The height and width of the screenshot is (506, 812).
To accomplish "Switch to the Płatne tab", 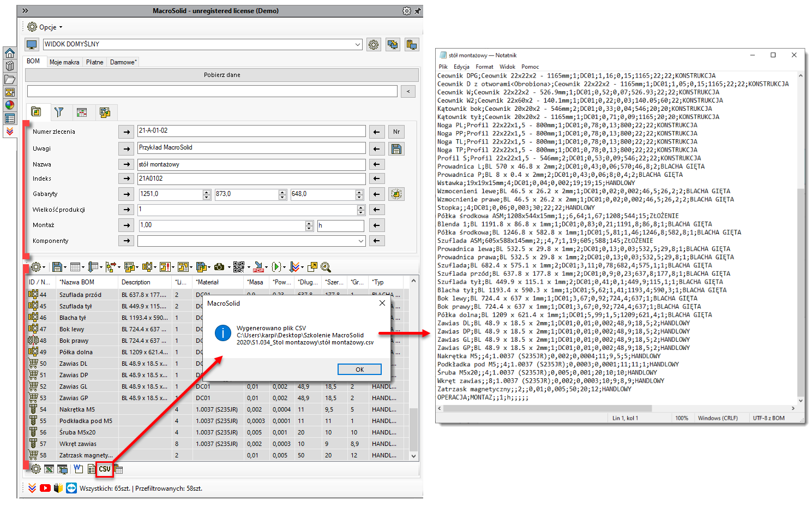I will coord(95,62).
